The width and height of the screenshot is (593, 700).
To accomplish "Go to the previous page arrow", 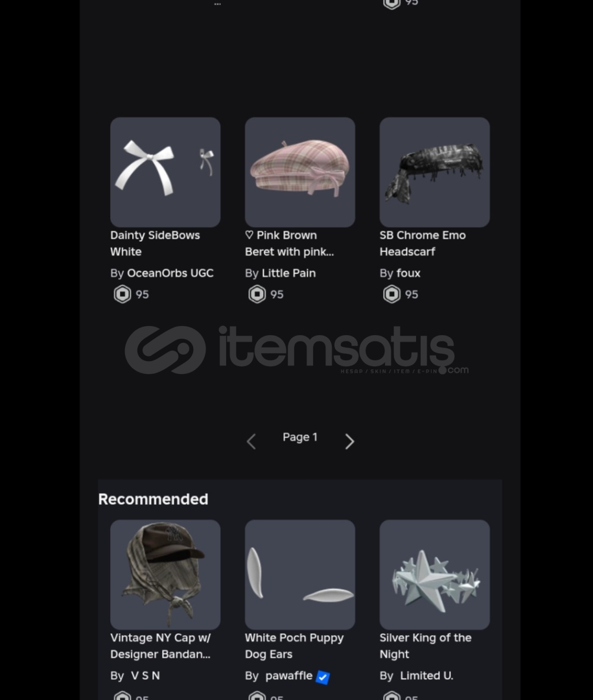I will point(251,441).
